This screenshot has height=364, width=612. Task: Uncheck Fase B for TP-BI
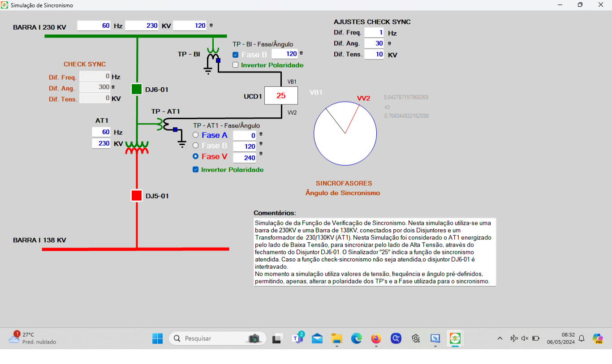235,54
